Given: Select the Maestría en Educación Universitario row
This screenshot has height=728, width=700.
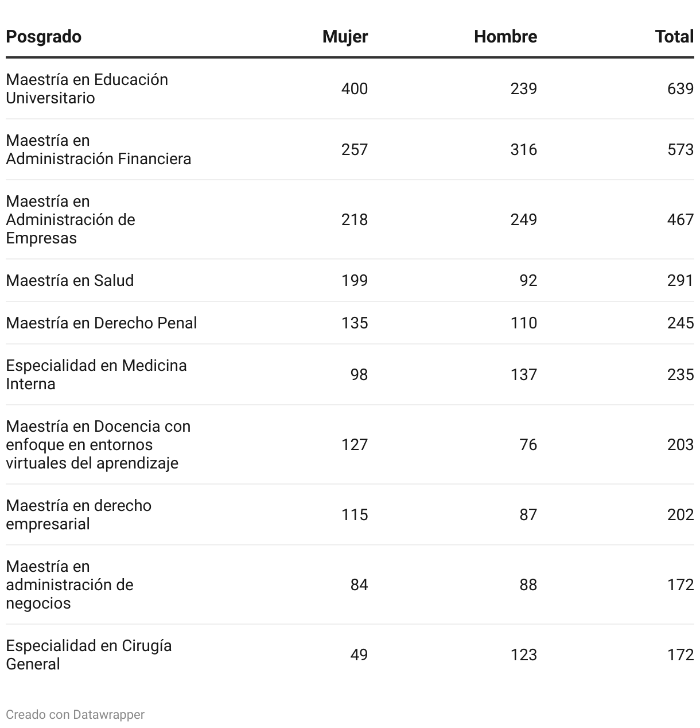Looking at the screenshot, I should (x=350, y=88).
